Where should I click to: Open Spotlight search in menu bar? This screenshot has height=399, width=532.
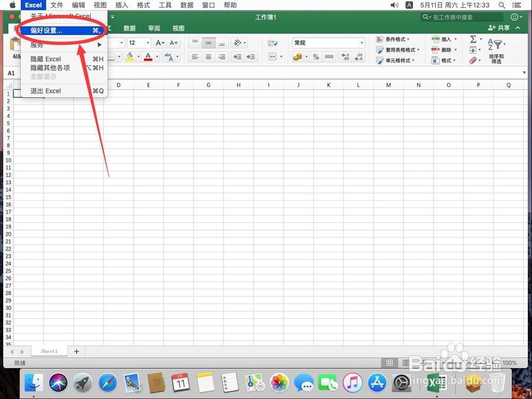[x=502, y=5]
